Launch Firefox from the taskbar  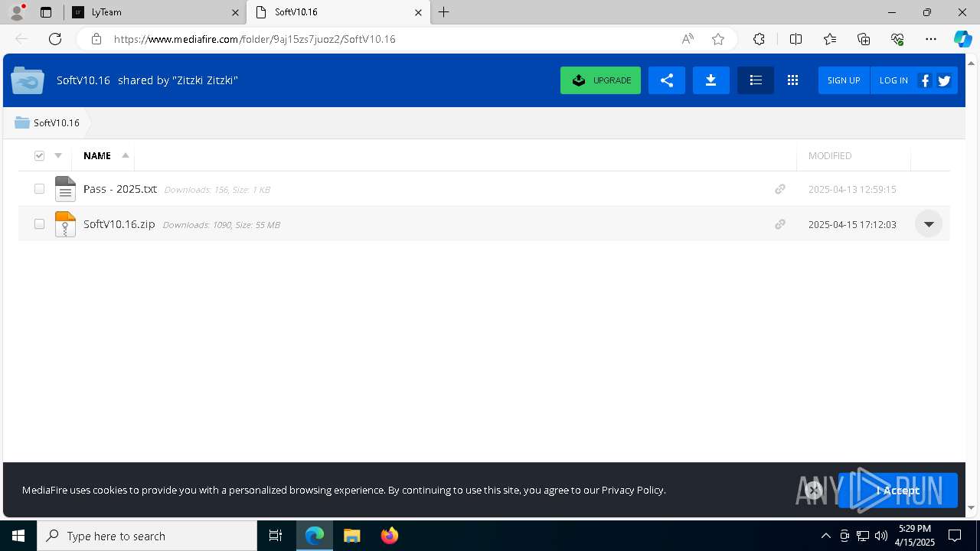pyautogui.click(x=390, y=536)
